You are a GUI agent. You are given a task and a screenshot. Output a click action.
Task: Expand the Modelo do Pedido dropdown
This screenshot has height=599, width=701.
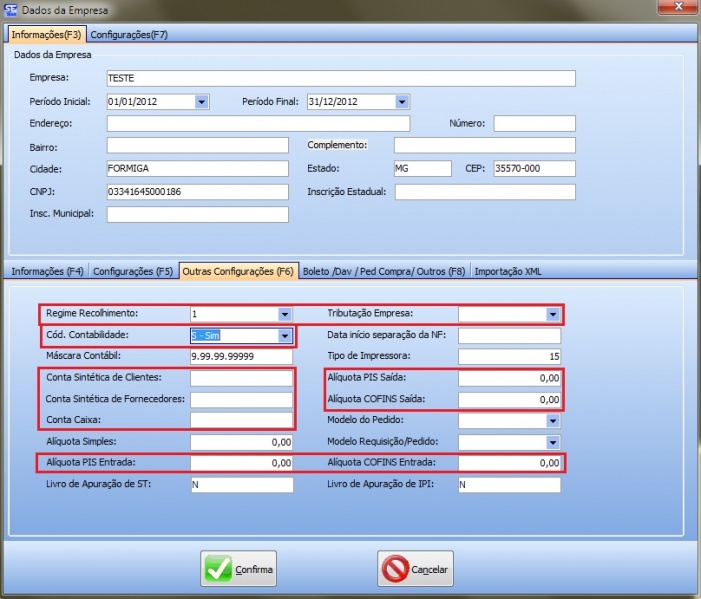552,420
